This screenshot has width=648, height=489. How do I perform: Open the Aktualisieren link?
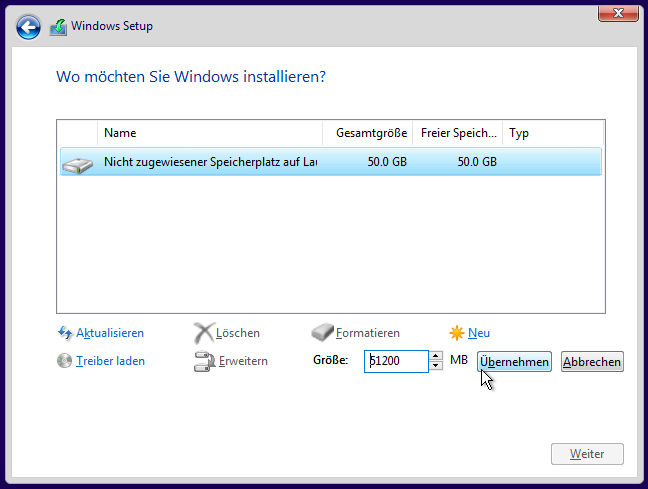coord(110,333)
